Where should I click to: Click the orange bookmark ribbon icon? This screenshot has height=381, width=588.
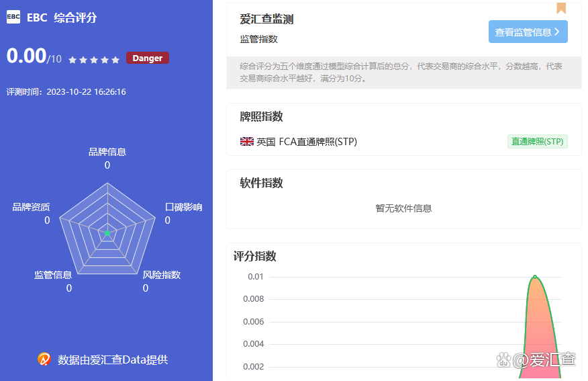click(x=561, y=8)
